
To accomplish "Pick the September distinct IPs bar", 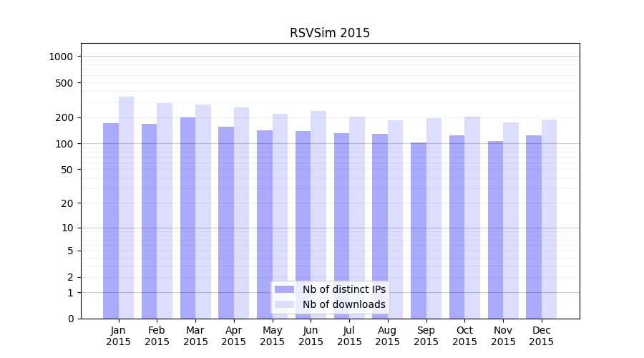I will 419,231.
